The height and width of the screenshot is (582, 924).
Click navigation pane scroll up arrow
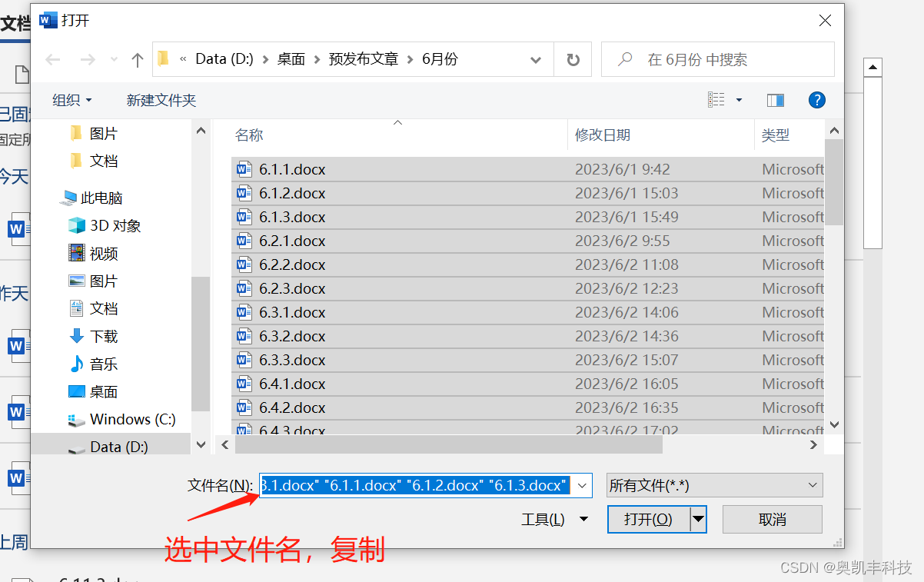pos(201,131)
